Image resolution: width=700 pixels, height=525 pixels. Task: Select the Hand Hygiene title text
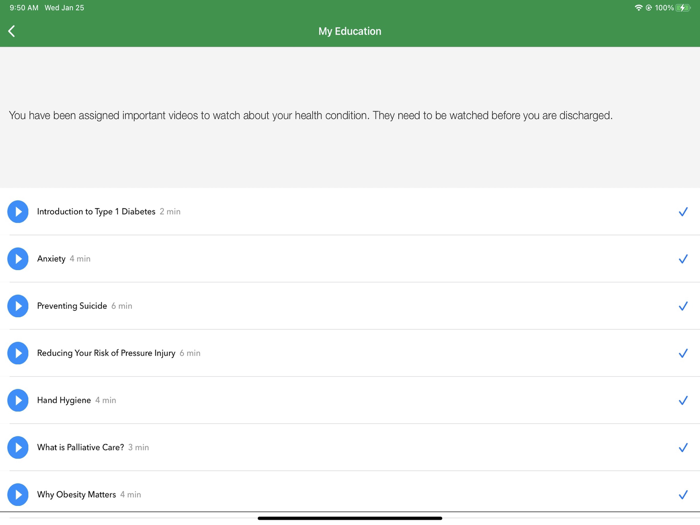pyautogui.click(x=64, y=400)
